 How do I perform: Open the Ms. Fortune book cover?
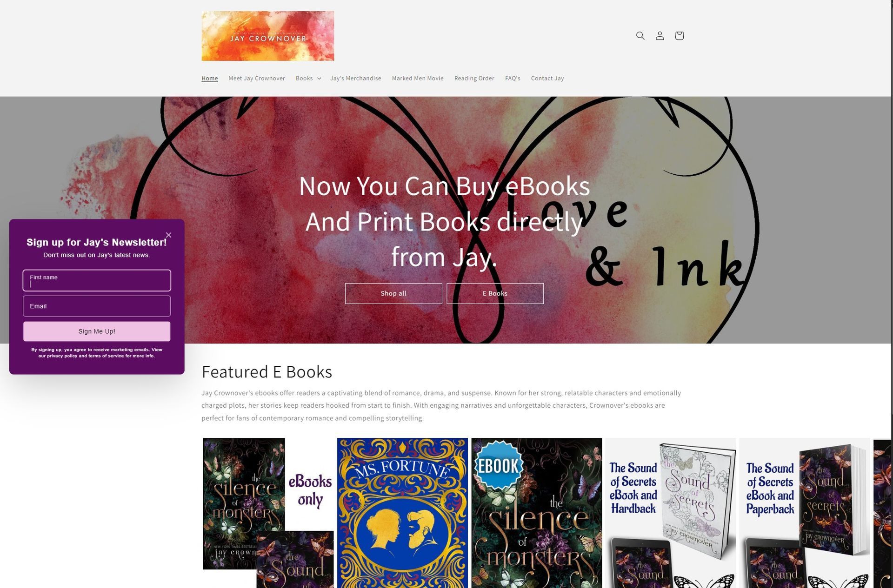(402, 513)
